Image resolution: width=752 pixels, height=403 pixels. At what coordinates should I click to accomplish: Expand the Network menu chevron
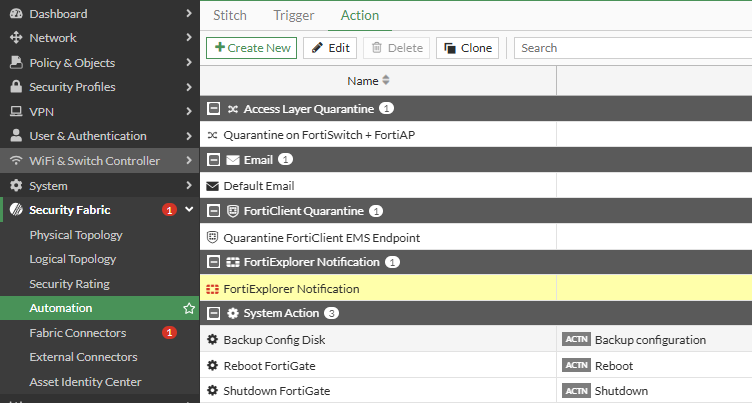[189, 37]
